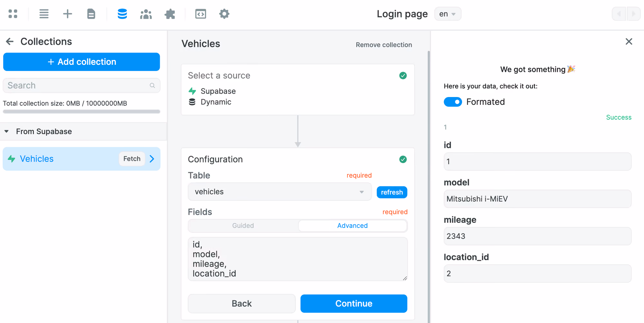
Task: Click the vertical scrollbar of the Vehicles panel
Action: [x=429, y=187]
